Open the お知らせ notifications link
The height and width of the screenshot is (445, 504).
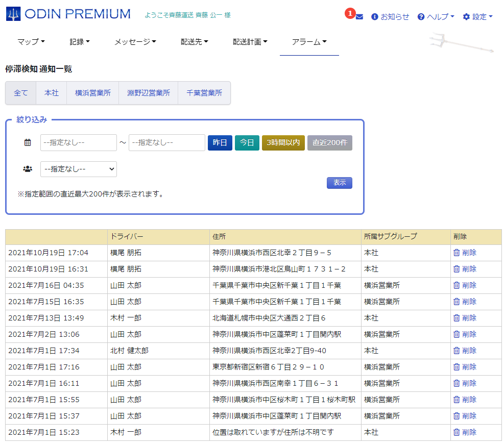click(390, 17)
